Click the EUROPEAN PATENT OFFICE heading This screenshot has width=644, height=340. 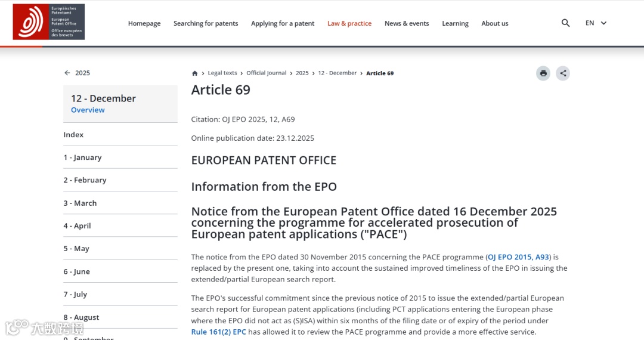(x=264, y=160)
